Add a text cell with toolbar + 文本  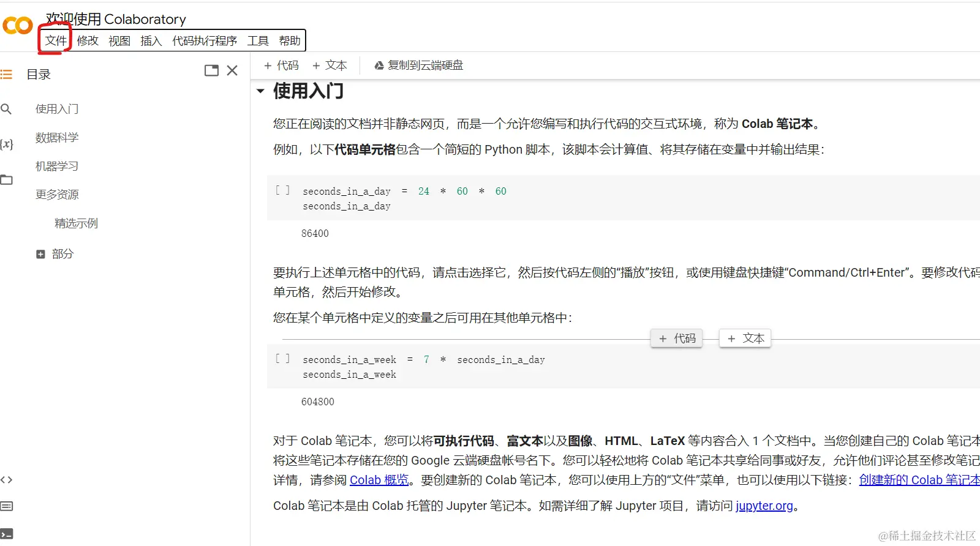[330, 65]
